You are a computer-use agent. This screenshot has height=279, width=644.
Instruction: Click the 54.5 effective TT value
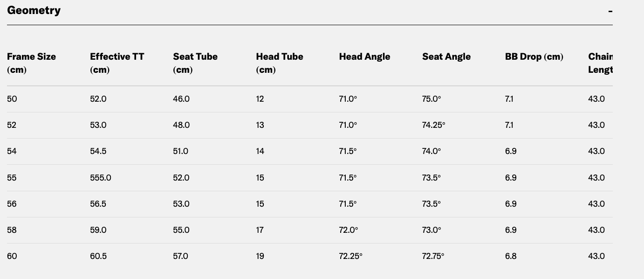[98, 151]
